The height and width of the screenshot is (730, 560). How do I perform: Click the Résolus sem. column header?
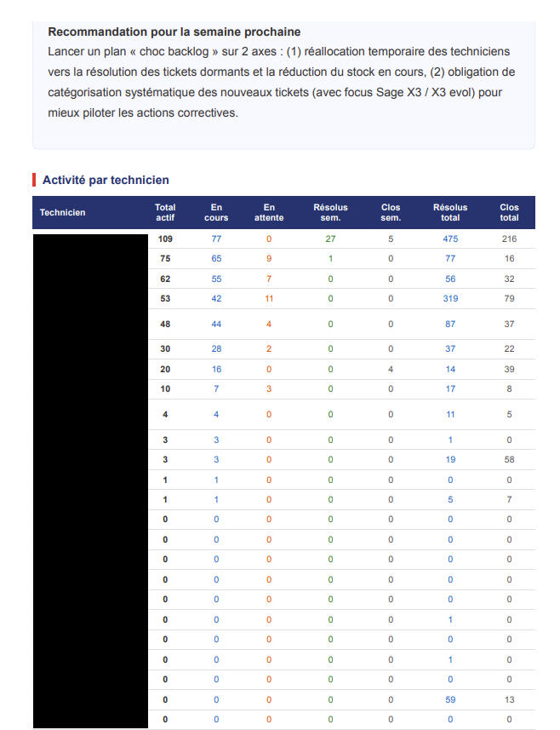point(330,212)
